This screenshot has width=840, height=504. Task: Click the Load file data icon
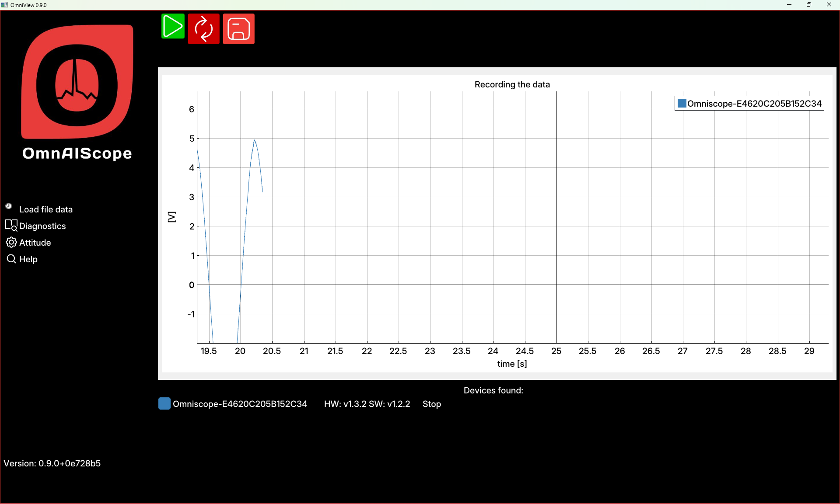[9, 206]
